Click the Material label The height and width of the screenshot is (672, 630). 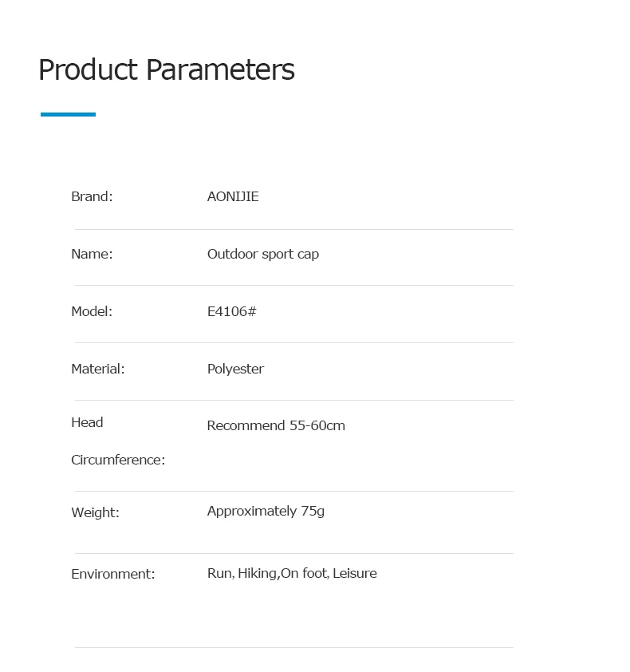(x=98, y=369)
